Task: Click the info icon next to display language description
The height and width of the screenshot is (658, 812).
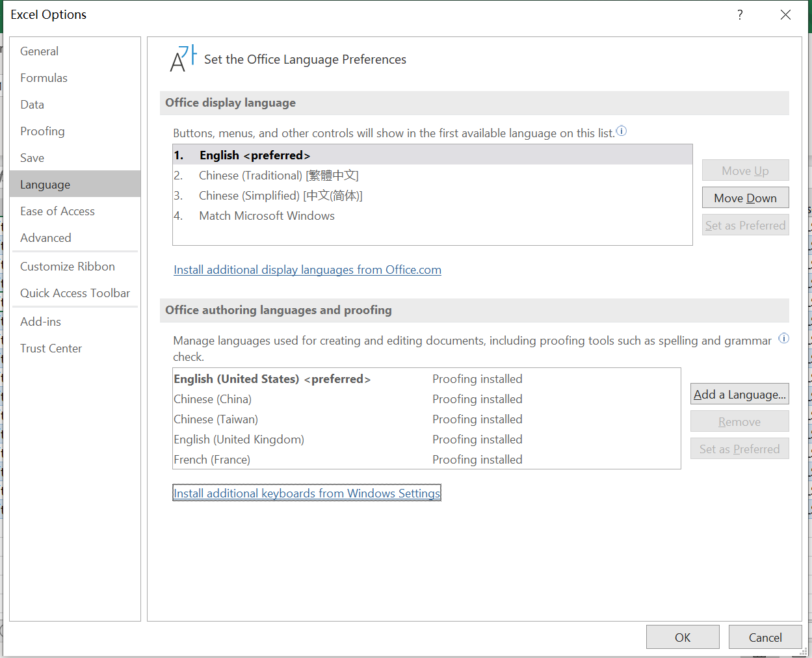Action: coord(622,131)
